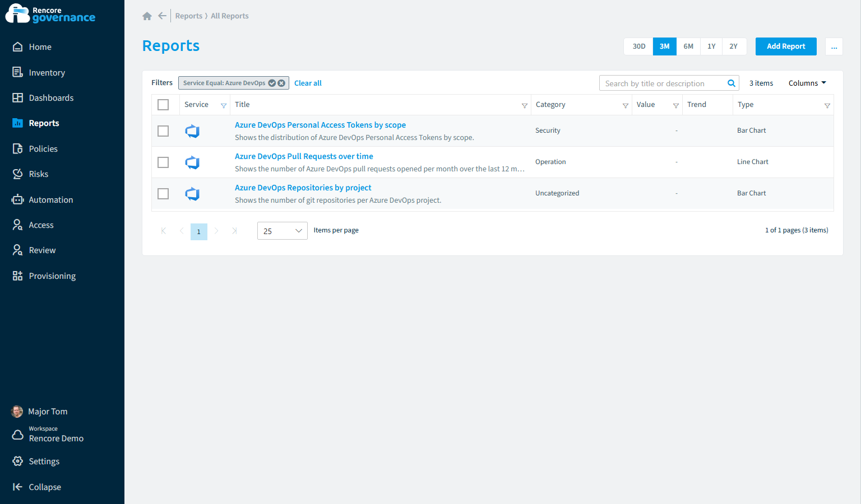Click the Line Chart type cell
861x504 pixels.
753,162
